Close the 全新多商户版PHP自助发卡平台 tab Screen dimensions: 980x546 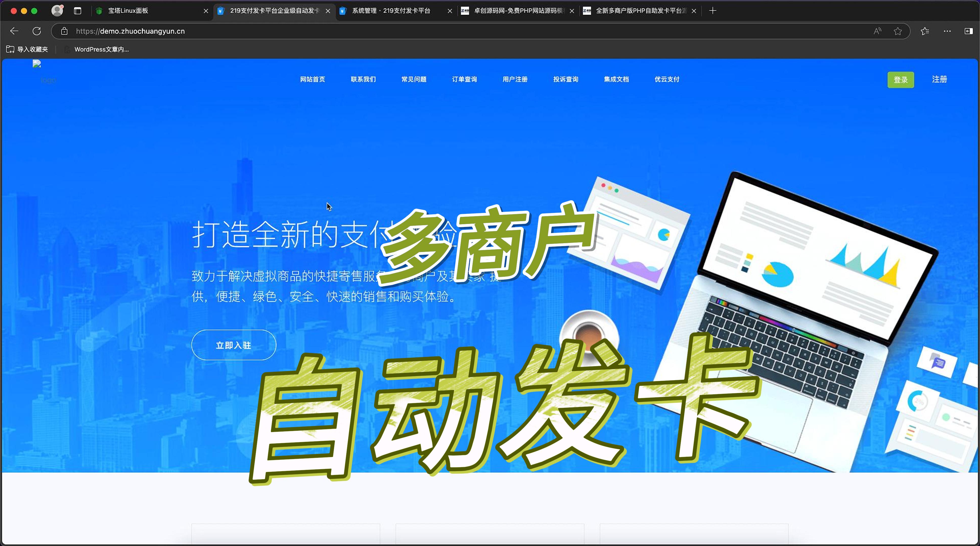point(694,11)
